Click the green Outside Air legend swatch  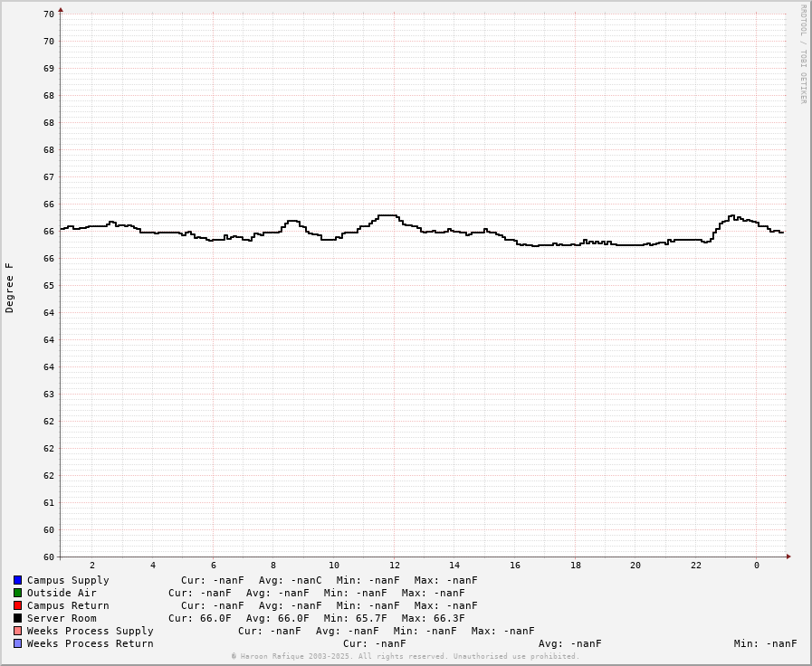17,593
